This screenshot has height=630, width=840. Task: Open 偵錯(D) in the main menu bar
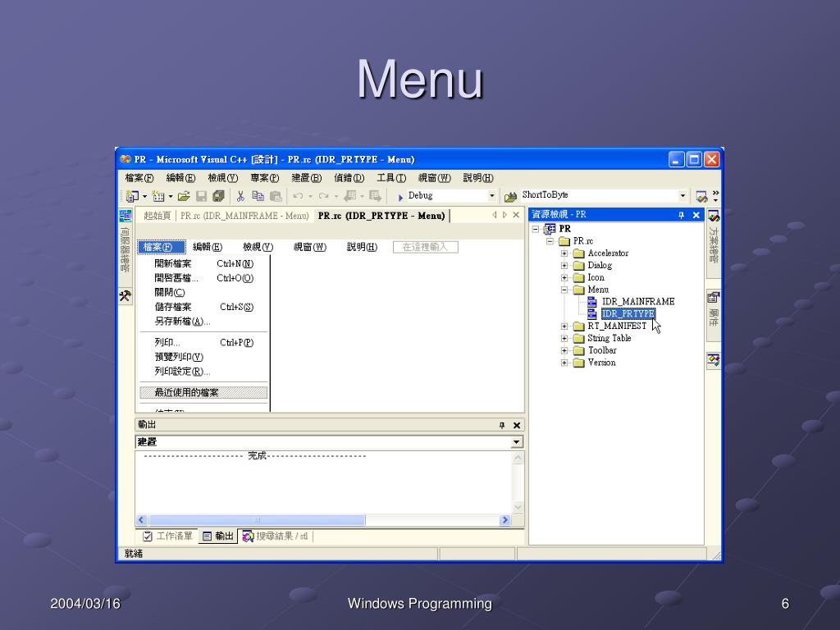(x=349, y=178)
